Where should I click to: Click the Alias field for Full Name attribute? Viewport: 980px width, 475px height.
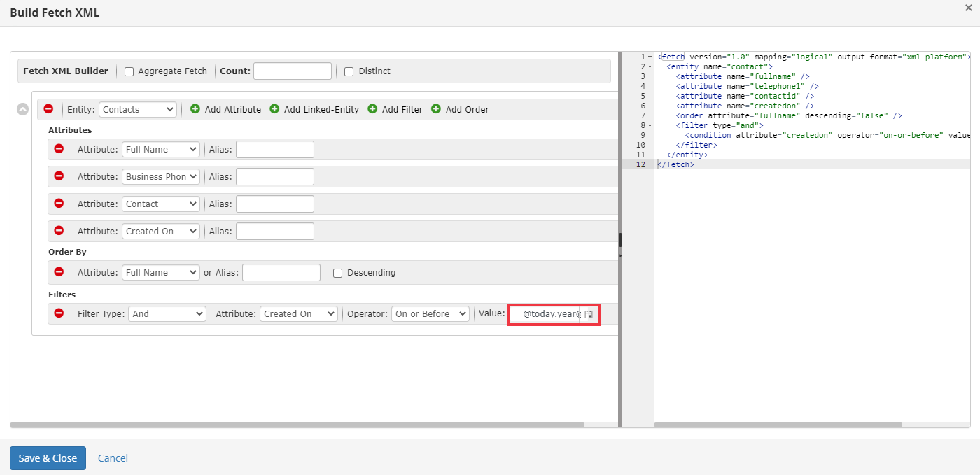(275, 149)
